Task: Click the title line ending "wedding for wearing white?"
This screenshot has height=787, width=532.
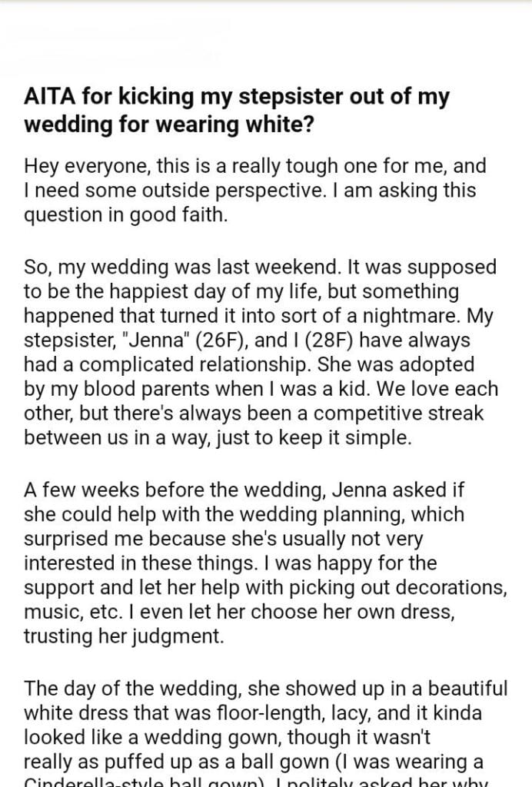Action: point(168,123)
